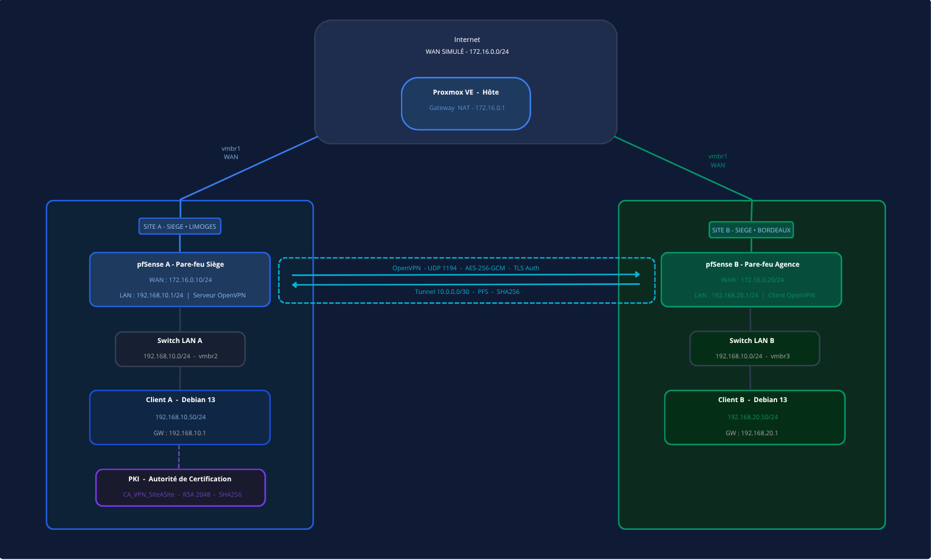Select the "Client B - Debian 13" title
The height and width of the screenshot is (560, 931).
point(752,400)
